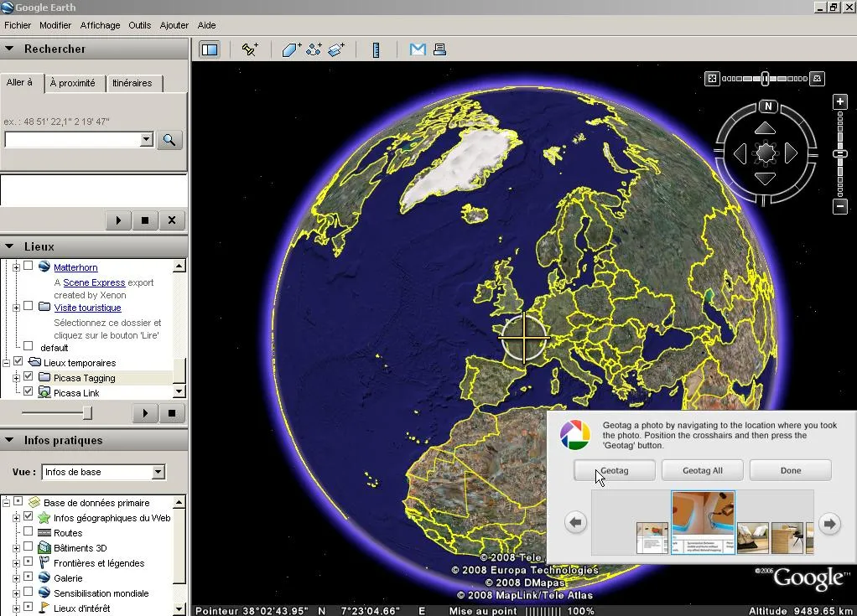Screen dimensions: 857x616
Task: Click the zoom out minus button
Action: 840,206
